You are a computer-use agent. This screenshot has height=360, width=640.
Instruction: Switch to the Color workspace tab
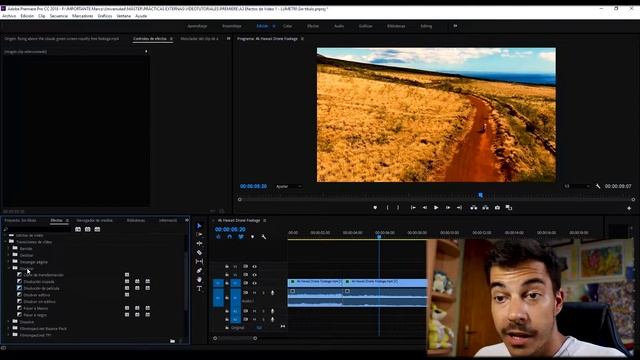click(x=287, y=26)
